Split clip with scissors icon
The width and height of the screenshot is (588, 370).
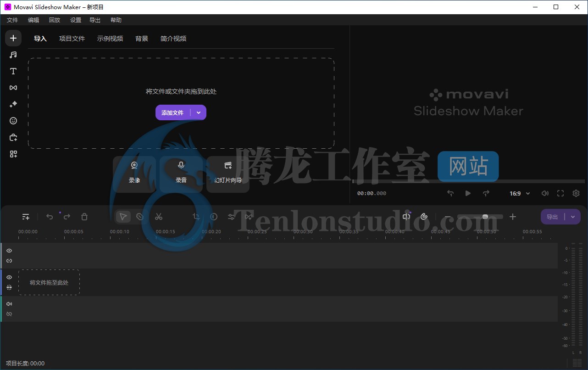click(159, 217)
